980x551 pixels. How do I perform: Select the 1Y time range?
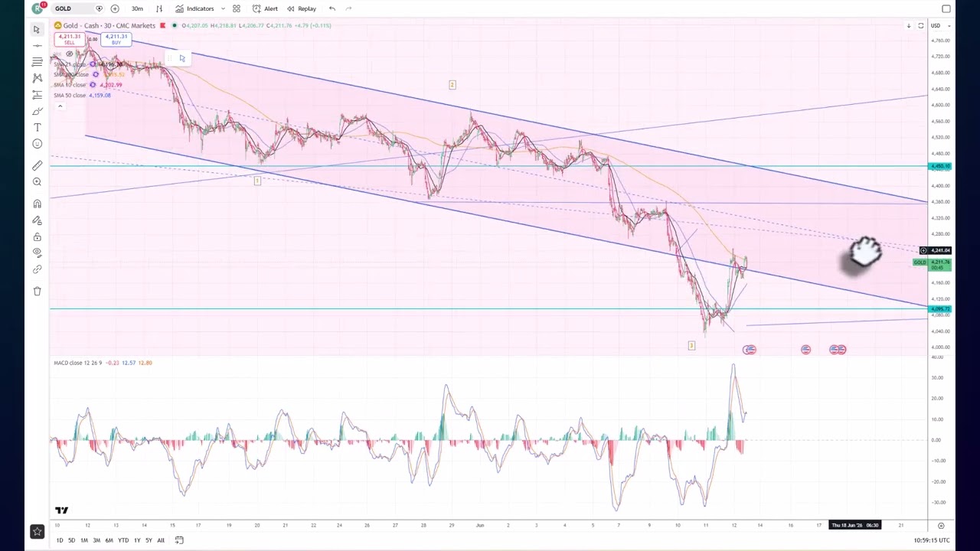click(137, 540)
